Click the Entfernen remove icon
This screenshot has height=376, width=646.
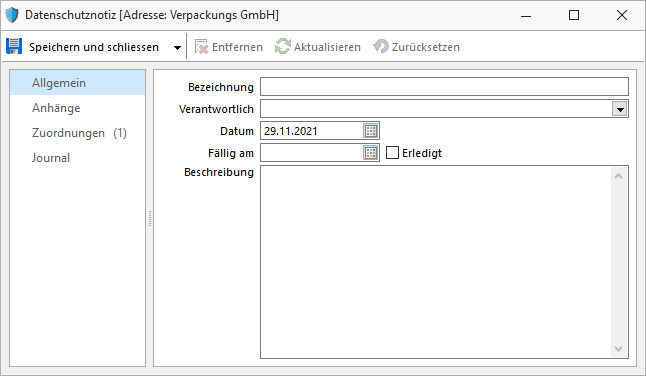[x=201, y=47]
